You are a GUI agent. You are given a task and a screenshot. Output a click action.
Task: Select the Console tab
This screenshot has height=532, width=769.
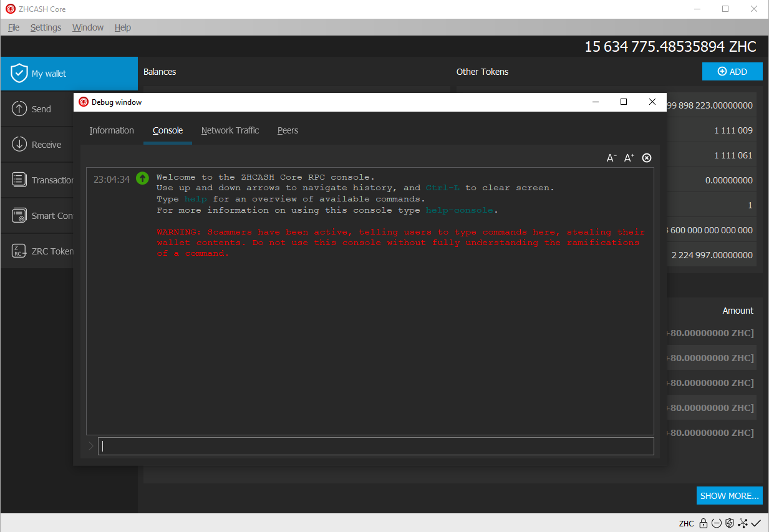168,130
